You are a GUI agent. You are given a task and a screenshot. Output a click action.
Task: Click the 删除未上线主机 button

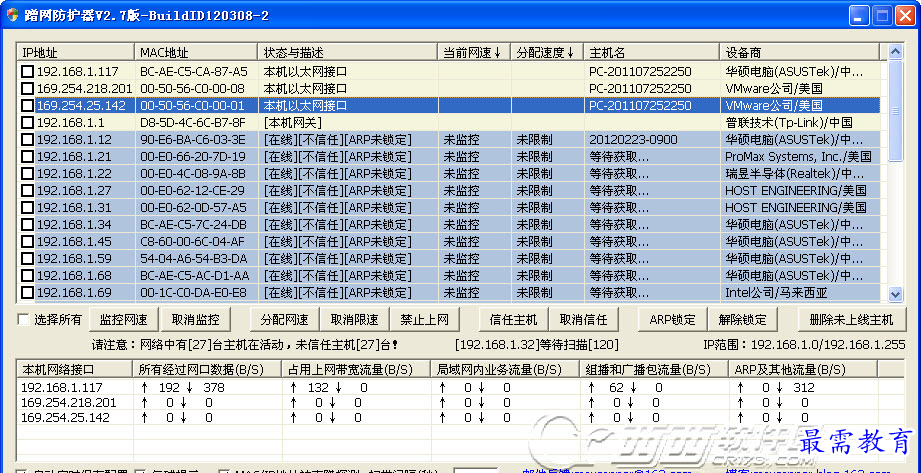click(853, 320)
